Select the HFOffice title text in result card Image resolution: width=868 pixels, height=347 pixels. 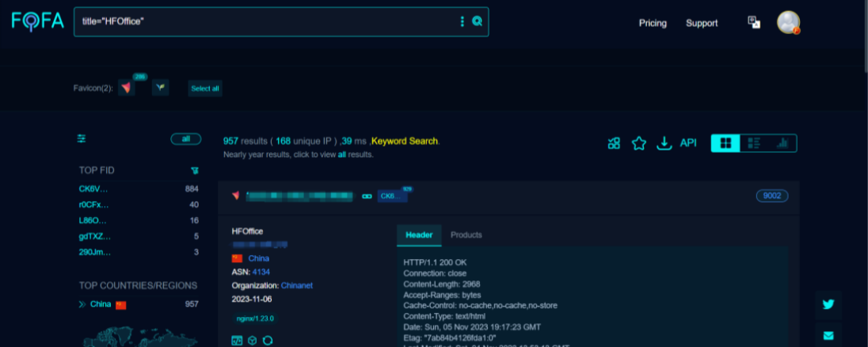pyautogui.click(x=247, y=231)
